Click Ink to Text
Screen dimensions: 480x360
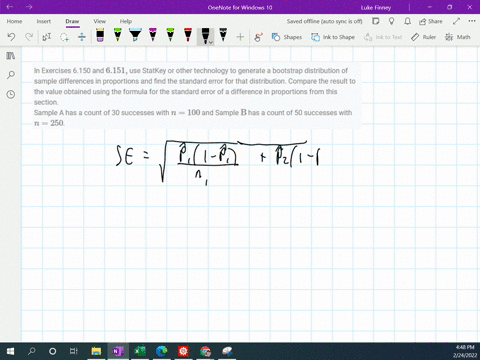click(383, 37)
